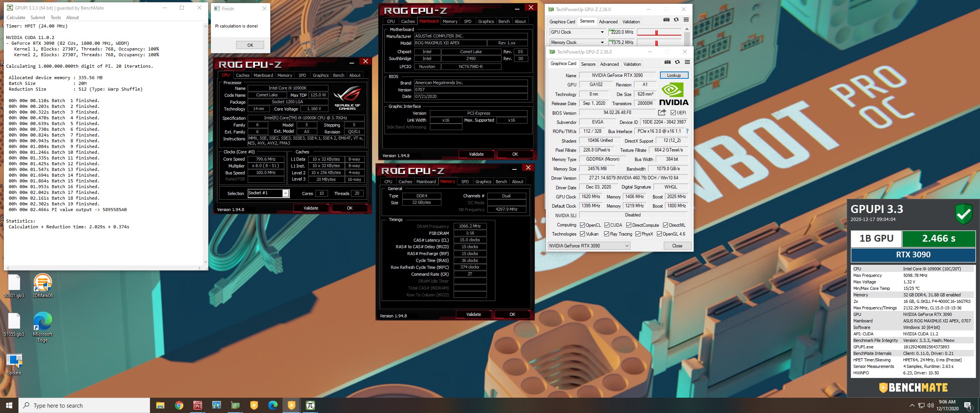Open the Submit menu in GPUPI
980x413 pixels.
pyautogui.click(x=38, y=18)
